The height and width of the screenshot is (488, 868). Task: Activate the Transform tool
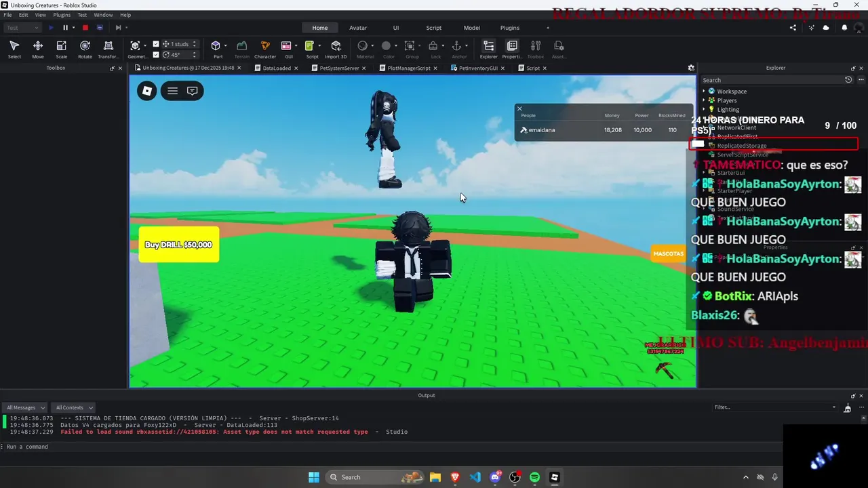pos(108,49)
